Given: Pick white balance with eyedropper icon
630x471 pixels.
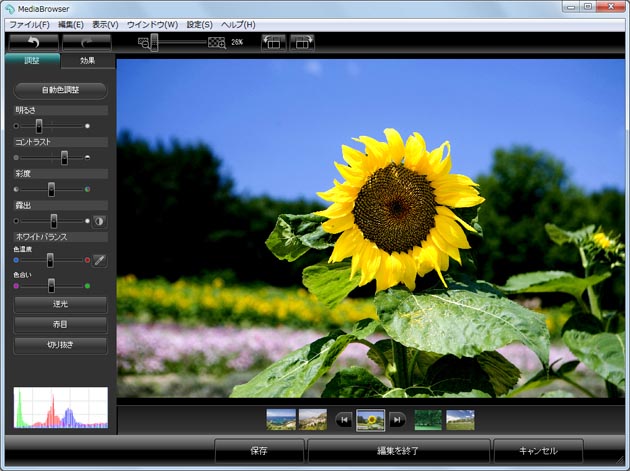Looking at the screenshot, I should pyautogui.click(x=99, y=260).
